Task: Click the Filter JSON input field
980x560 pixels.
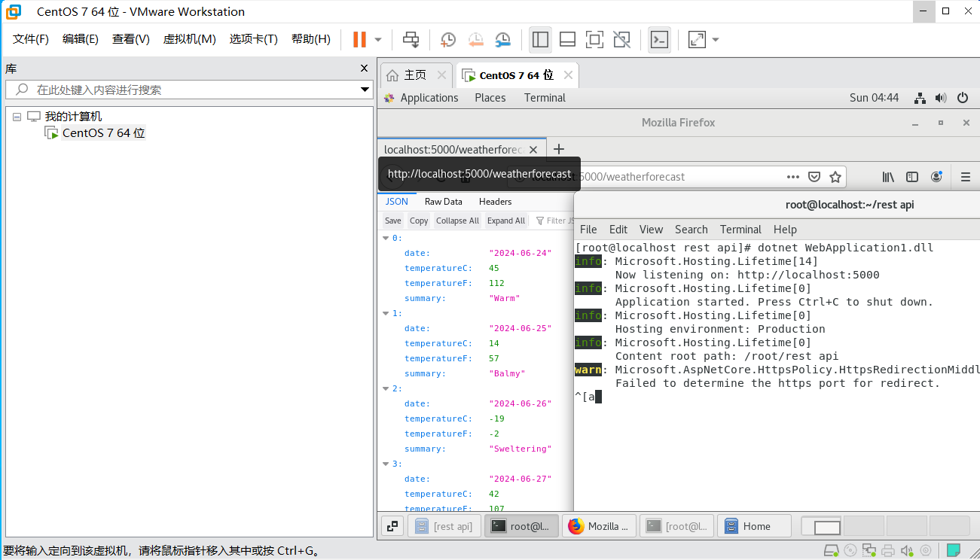Action: click(x=559, y=220)
